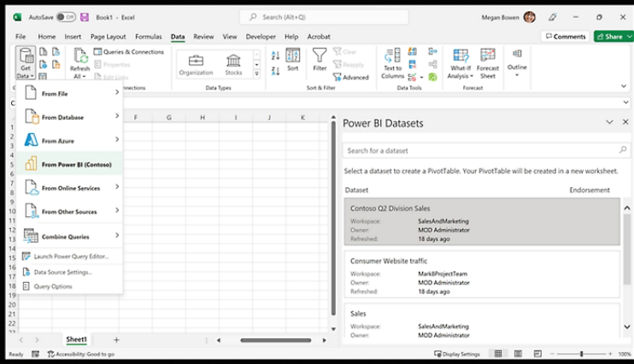The width and height of the screenshot is (634, 364).
Task: Launch Power Query Editor
Action: click(x=69, y=256)
